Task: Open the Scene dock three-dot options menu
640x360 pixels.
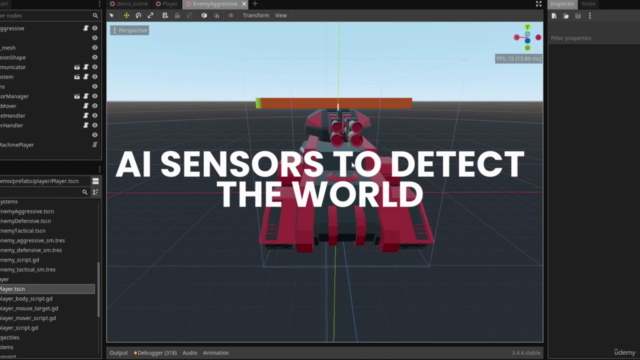Action: tap(99, 4)
